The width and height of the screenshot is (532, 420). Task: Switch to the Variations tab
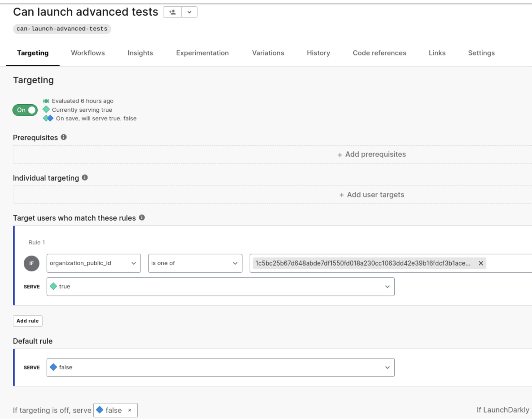tap(268, 53)
